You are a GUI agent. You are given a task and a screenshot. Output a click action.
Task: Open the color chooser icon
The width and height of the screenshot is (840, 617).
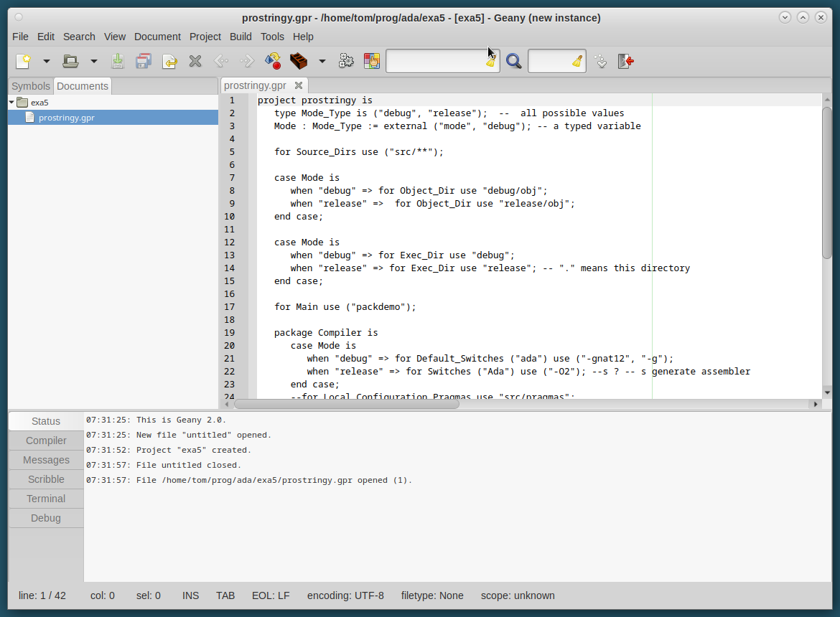pyautogui.click(x=371, y=62)
